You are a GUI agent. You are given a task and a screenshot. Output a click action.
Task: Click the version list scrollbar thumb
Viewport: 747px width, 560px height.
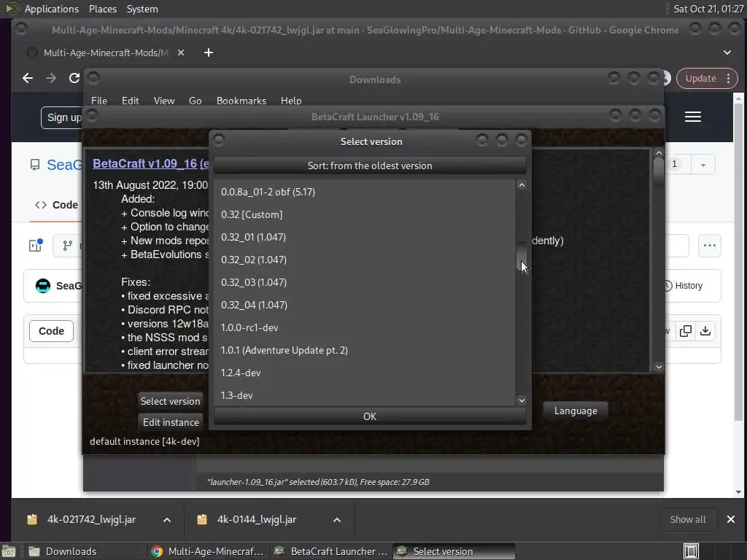tap(522, 256)
